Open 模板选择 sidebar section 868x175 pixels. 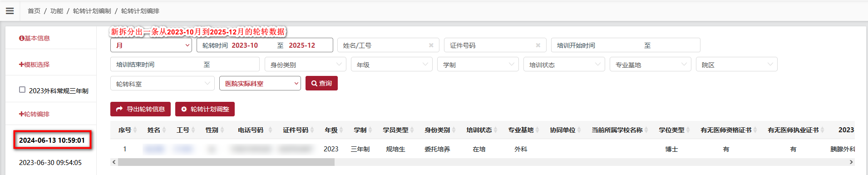pos(35,65)
